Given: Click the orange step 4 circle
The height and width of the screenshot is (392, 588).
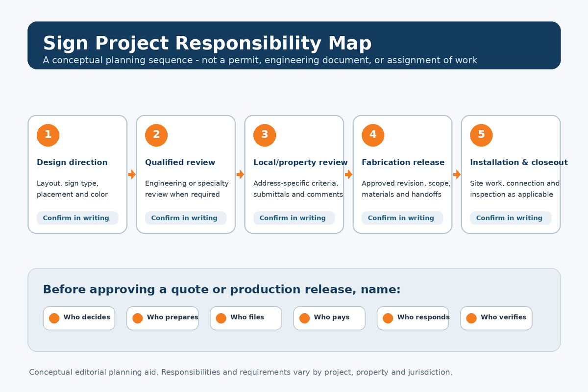Looking at the screenshot, I should pyautogui.click(x=373, y=135).
